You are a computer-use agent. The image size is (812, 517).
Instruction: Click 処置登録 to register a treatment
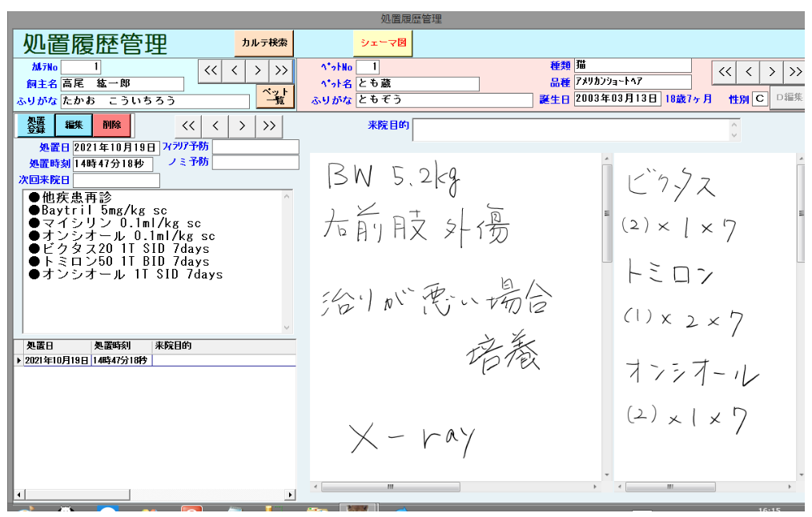pyautogui.click(x=36, y=125)
